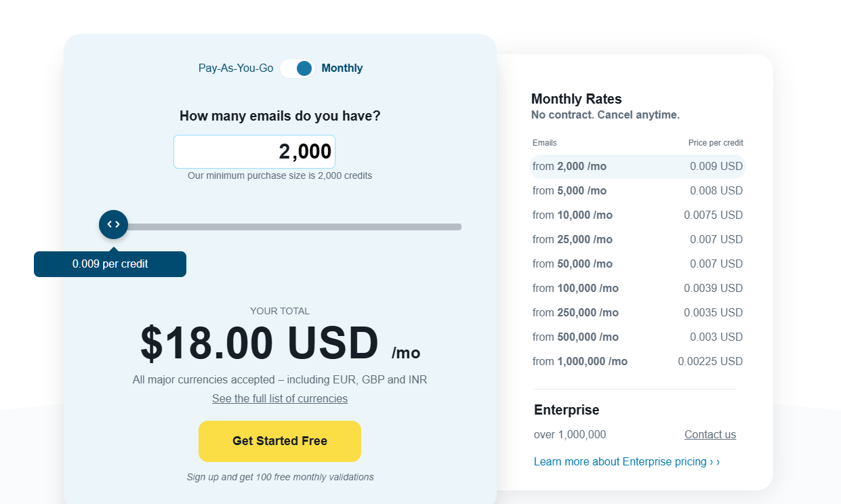The width and height of the screenshot is (841, 504).
Task: Choose the 25,000 /mo pricing tier
Action: pyautogui.click(x=637, y=240)
